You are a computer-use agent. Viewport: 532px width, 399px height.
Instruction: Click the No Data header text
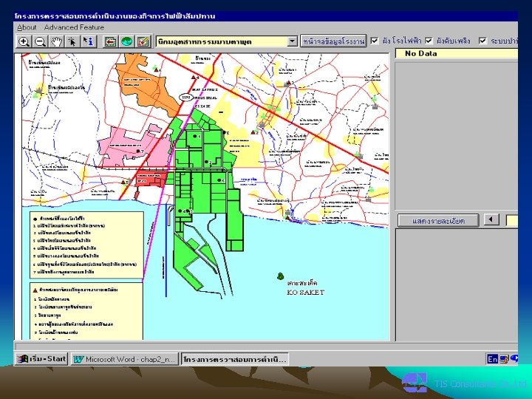(x=420, y=53)
